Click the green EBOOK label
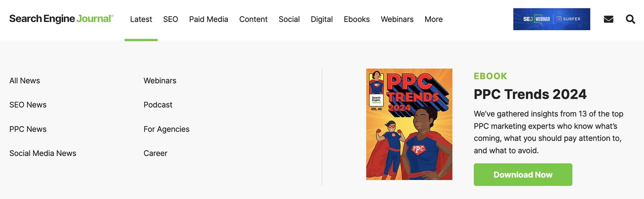 [490, 76]
